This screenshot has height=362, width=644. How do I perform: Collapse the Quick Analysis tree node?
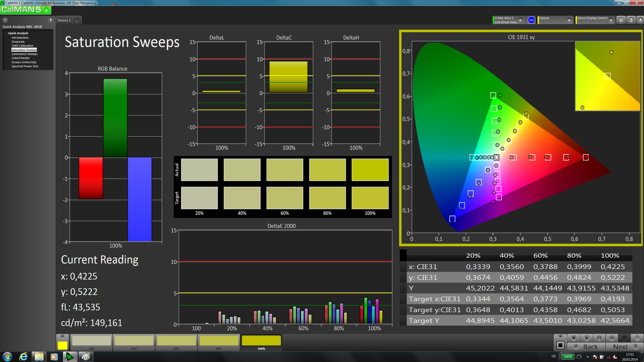click(6, 33)
